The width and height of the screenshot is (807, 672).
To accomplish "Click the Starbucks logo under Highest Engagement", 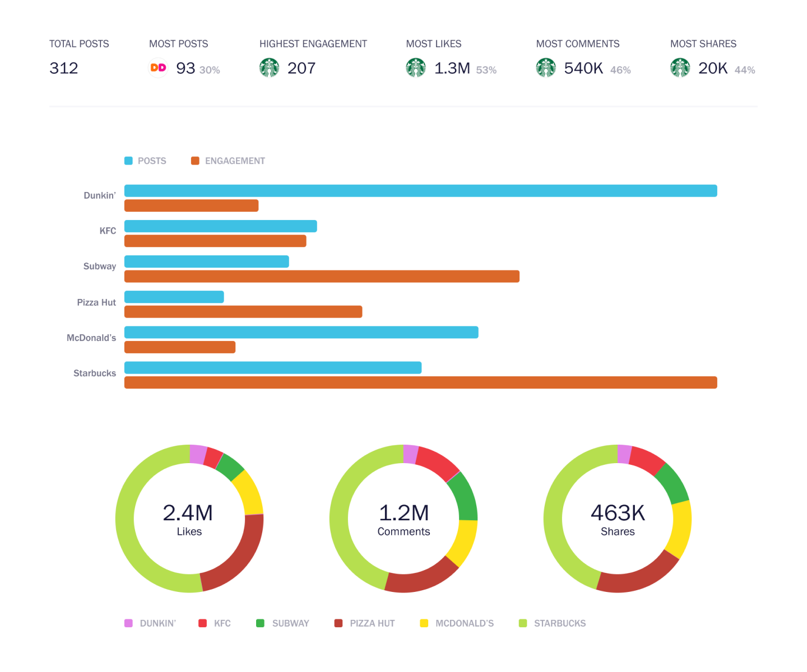I will coord(270,68).
